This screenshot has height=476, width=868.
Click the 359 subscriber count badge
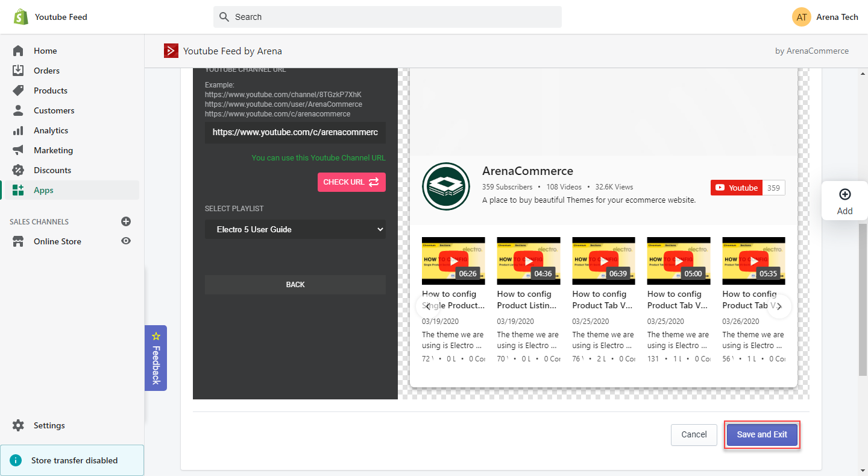[774, 188]
